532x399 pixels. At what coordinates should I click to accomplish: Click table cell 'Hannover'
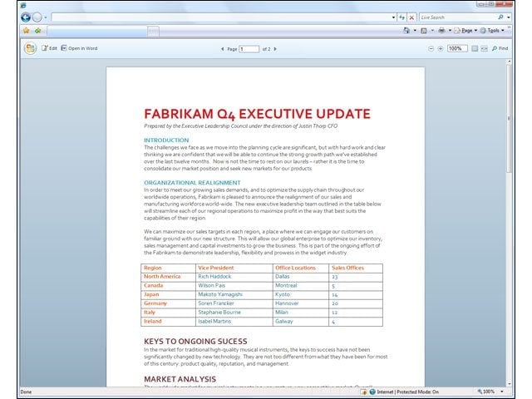[x=287, y=303]
